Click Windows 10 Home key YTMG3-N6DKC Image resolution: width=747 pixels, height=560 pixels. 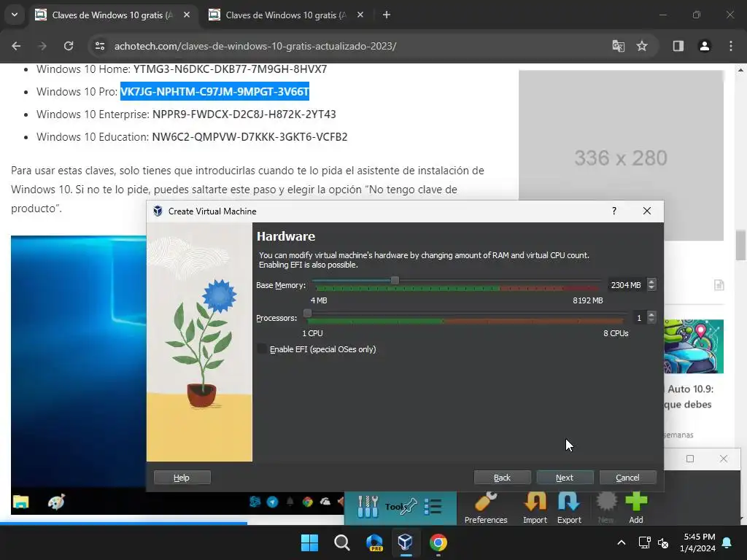(230, 69)
